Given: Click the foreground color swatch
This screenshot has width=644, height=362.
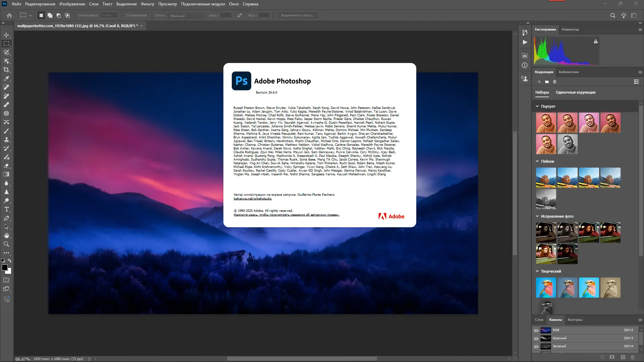Looking at the screenshot, I should 4,267.
